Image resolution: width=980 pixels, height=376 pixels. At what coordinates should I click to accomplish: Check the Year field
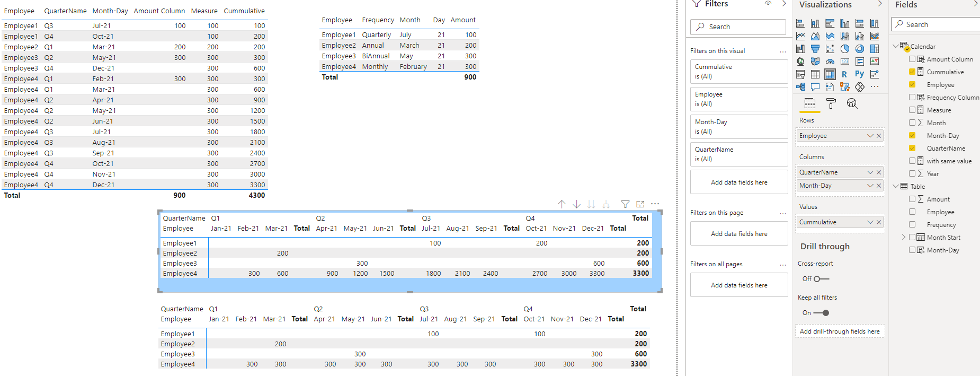point(912,173)
